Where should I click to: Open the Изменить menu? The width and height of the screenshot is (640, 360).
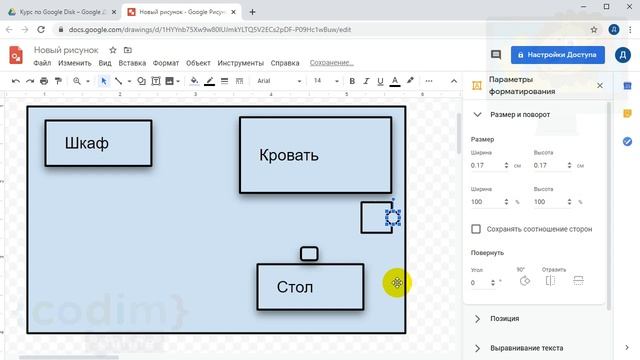pyautogui.click(x=75, y=63)
